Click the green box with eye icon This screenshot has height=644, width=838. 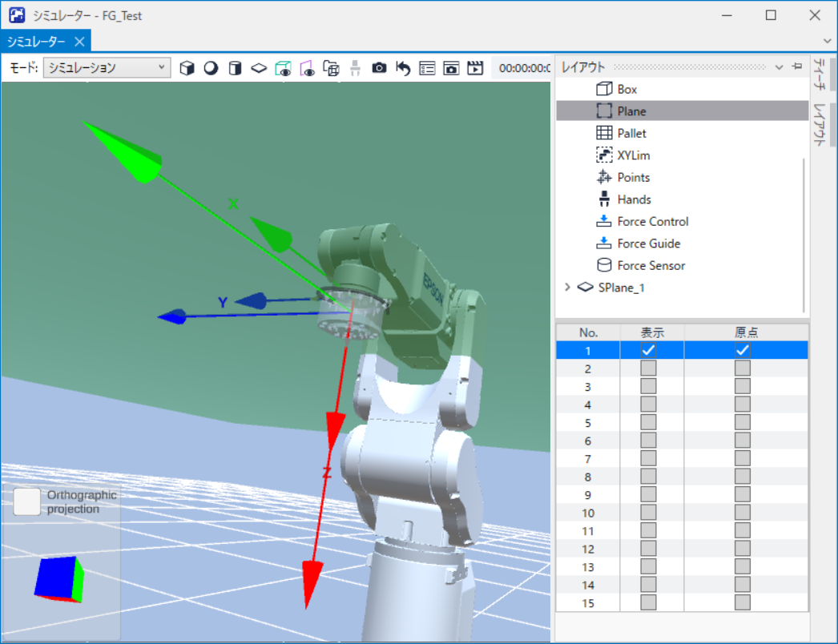283,68
